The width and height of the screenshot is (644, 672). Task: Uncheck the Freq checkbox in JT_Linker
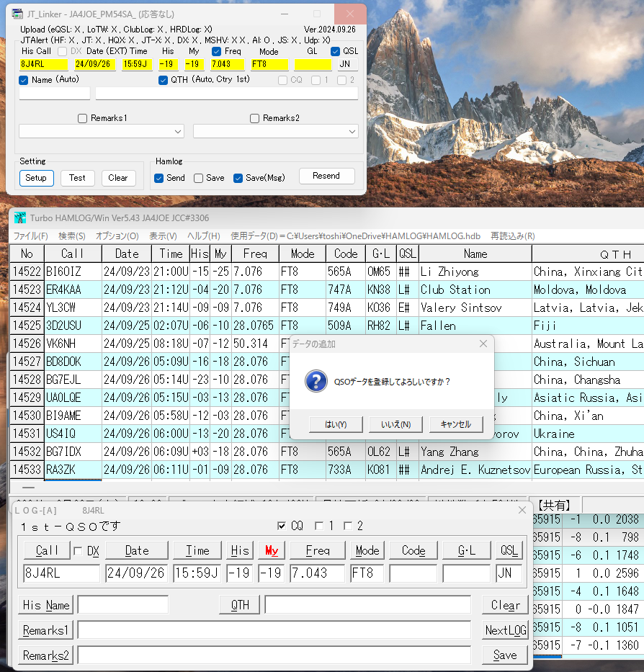(x=217, y=51)
